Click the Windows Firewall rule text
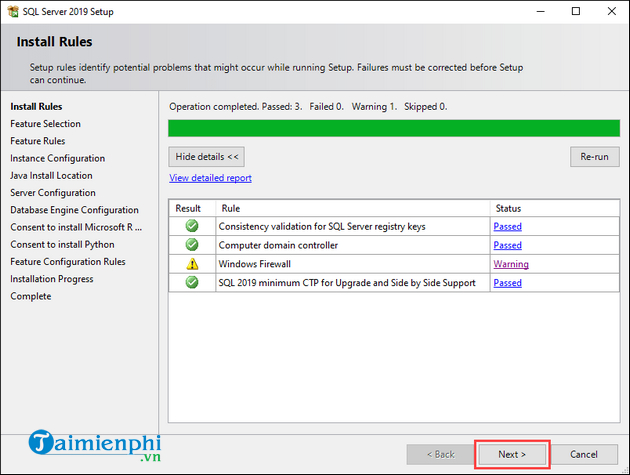 point(255,264)
